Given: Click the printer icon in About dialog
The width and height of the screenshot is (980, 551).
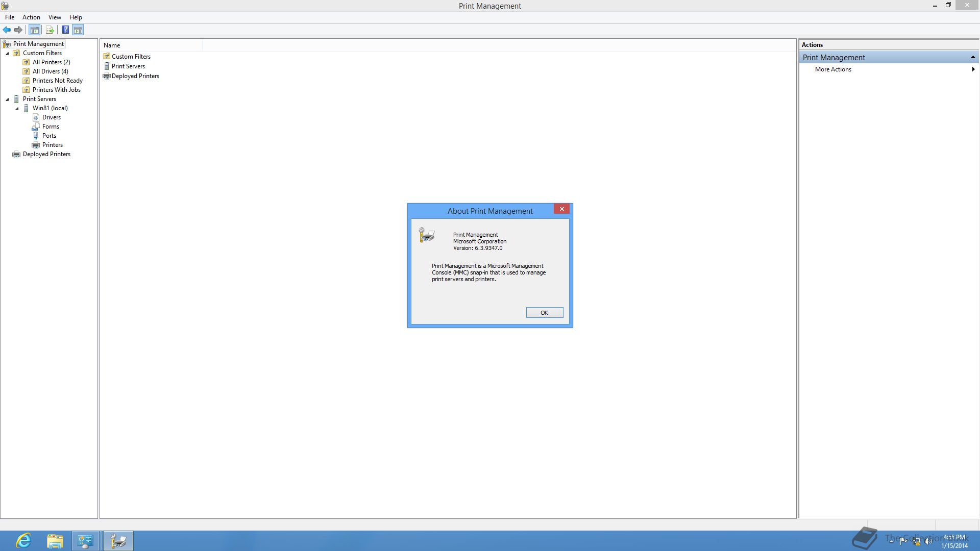Looking at the screenshot, I should [x=427, y=235].
